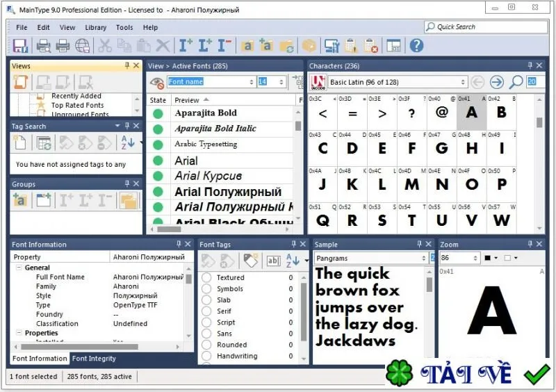
Task: Toggle the Serif tag circle
Action: [206, 311]
